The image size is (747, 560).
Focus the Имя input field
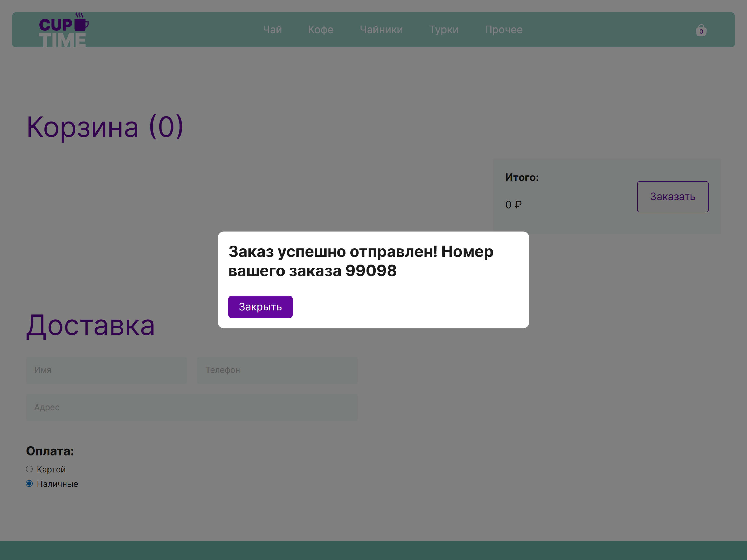click(x=106, y=370)
